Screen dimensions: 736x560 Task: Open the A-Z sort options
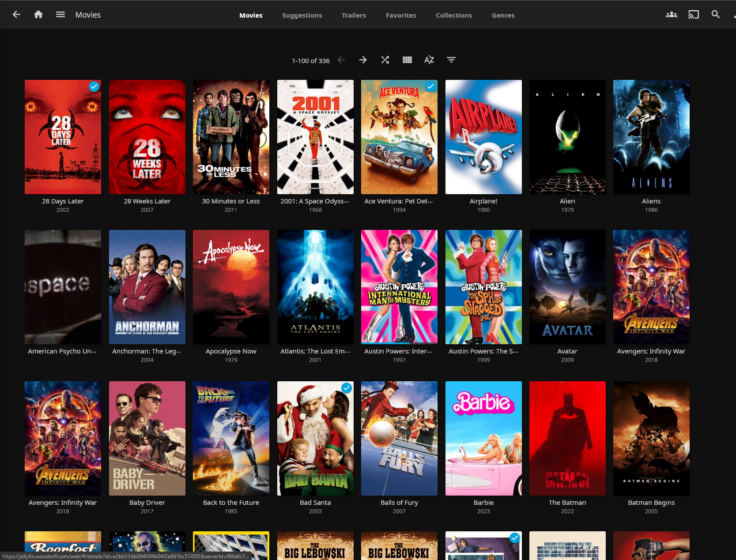[429, 60]
